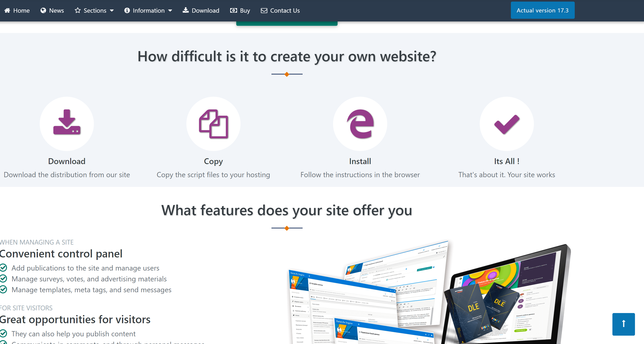Click the Home icon in the navigation bar
The width and height of the screenshot is (644, 344).
pos(7,10)
